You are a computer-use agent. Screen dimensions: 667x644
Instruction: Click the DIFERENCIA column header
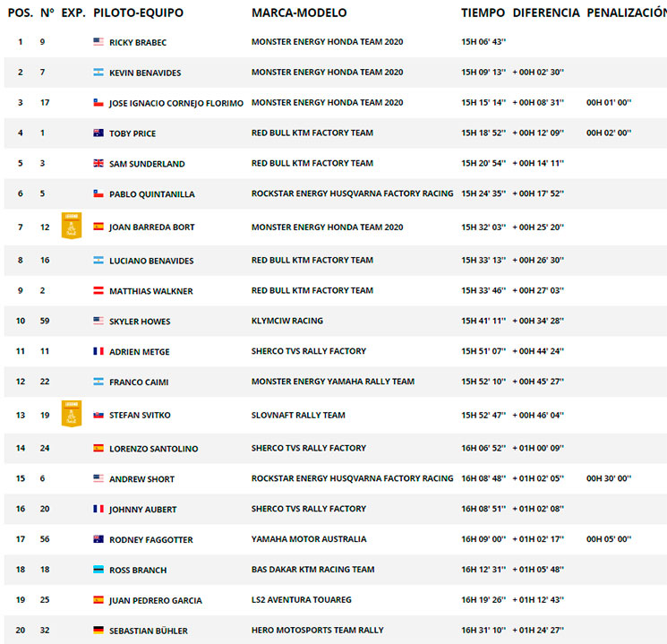[546, 13]
